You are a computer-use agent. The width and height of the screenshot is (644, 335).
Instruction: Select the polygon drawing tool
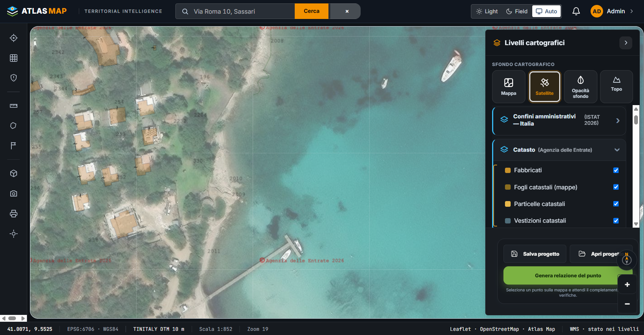coord(14,126)
